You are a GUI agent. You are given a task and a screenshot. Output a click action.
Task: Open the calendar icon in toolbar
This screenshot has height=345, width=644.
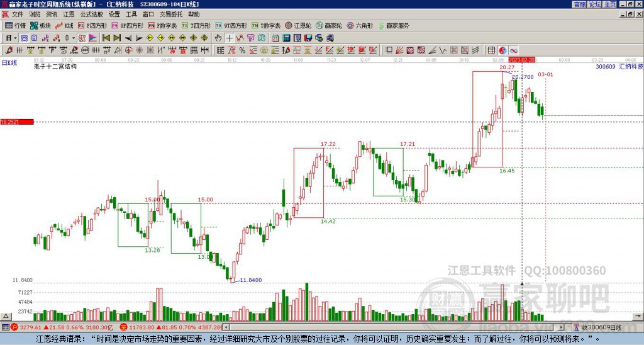275,38
